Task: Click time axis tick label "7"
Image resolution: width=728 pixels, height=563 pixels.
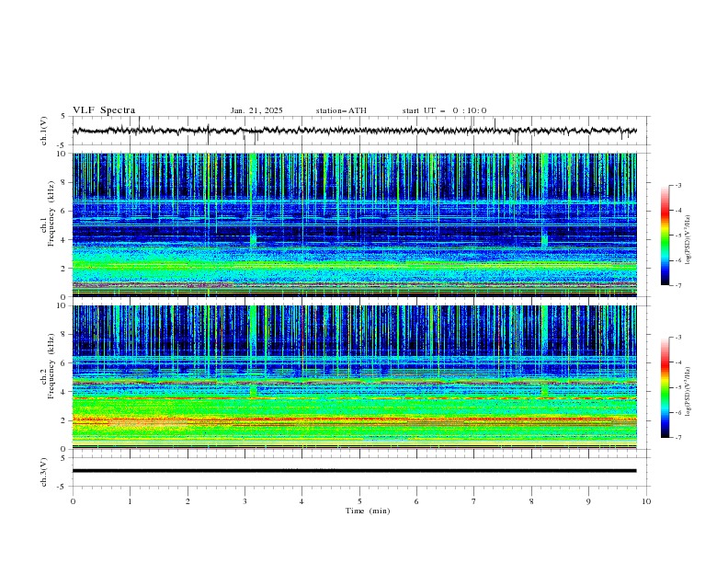Action: coord(473,501)
